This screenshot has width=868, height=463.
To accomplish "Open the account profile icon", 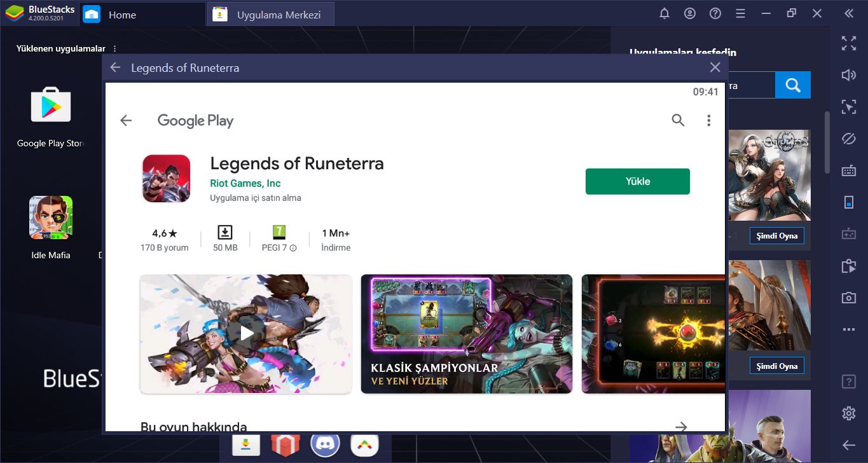I will (690, 13).
